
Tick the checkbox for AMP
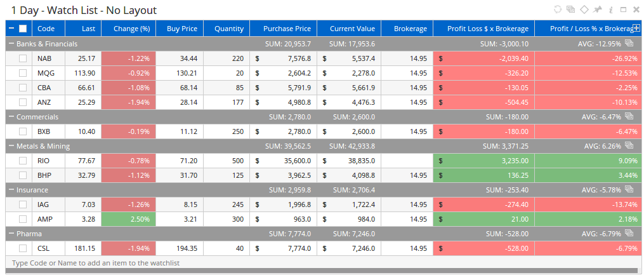(x=23, y=219)
